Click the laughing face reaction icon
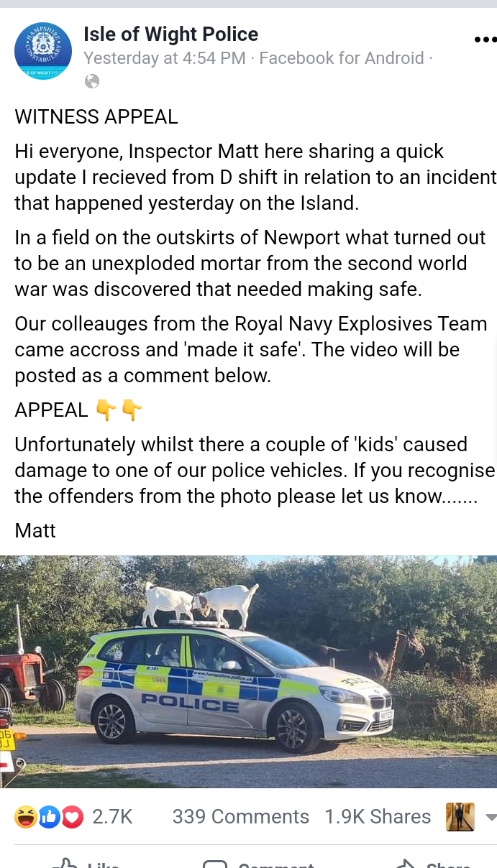This screenshot has width=497, height=868. pyautogui.click(x=26, y=817)
